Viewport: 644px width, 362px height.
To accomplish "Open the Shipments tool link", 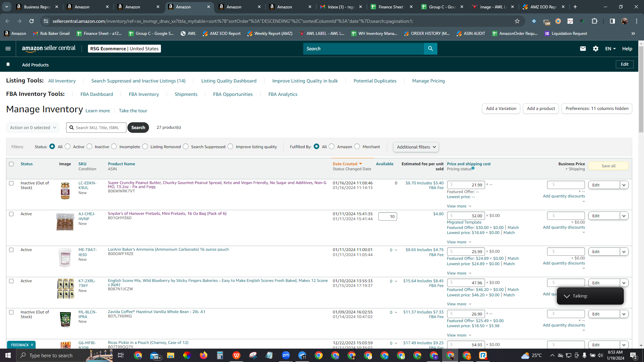I will pos(186,94).
